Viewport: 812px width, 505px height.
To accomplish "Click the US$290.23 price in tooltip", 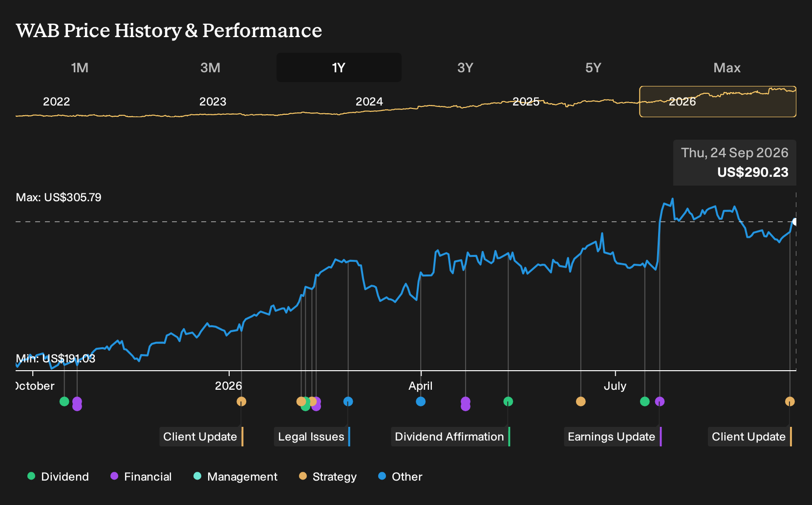I will (752, 172).
